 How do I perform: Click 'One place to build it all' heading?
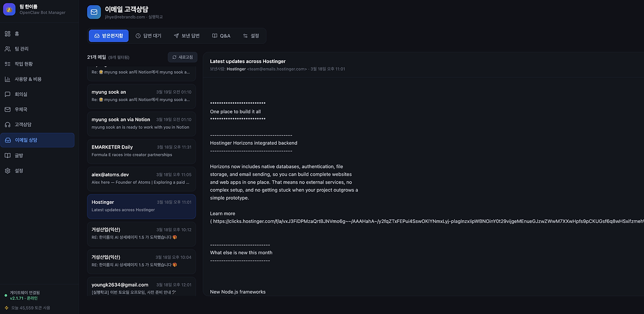click(235, 112)
